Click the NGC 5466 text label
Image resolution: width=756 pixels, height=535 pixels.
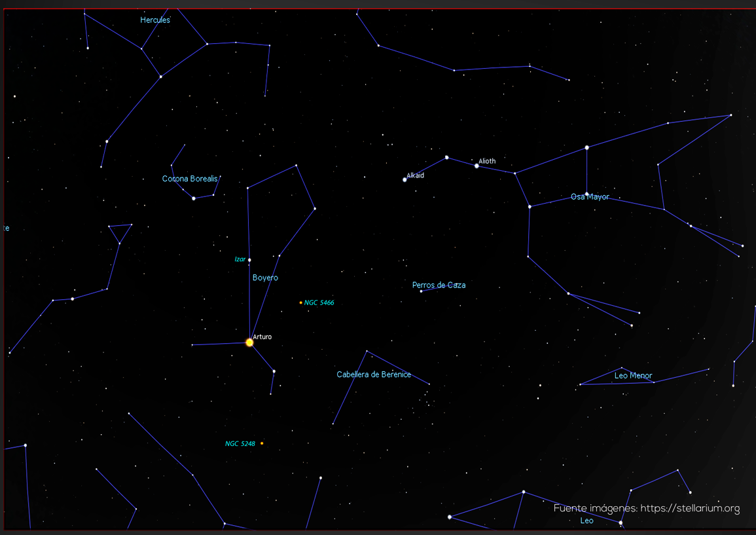click(x=319, y=303)
